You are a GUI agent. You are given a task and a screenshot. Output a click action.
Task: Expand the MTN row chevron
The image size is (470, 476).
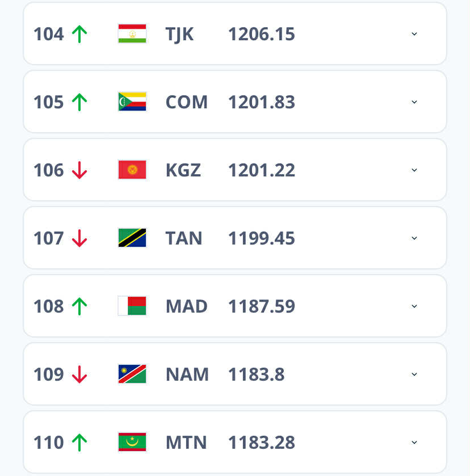click(x=414, y=442)
